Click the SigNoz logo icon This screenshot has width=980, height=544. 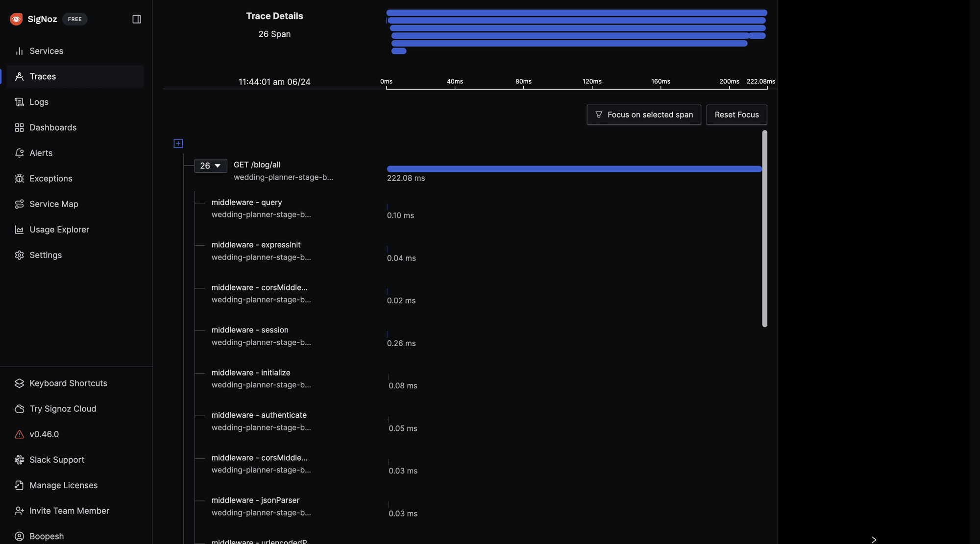coord(16,19)
